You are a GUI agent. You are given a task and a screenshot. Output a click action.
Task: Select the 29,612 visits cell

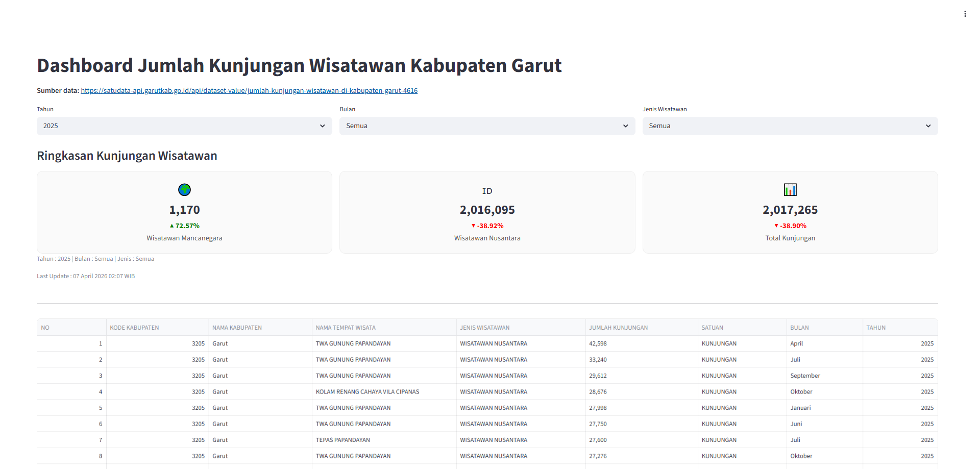tap(642, 376)
